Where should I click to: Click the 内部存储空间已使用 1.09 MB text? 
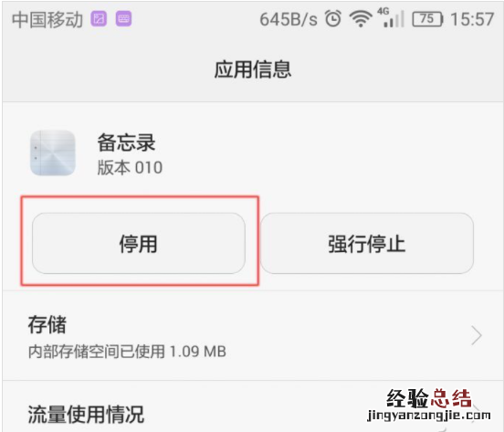click(x=127, y=352)
